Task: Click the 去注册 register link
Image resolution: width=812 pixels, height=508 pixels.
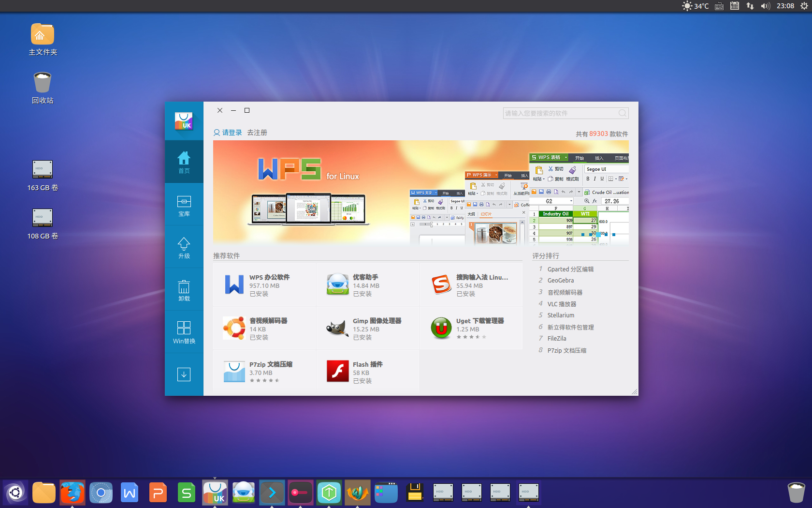Action: (x=257, y=133)
